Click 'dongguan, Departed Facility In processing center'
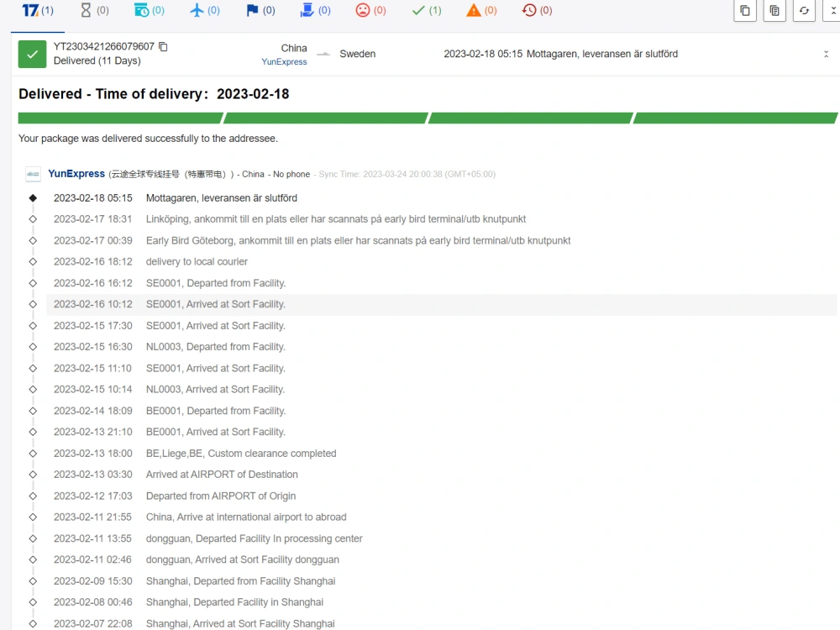 [254, 538]
